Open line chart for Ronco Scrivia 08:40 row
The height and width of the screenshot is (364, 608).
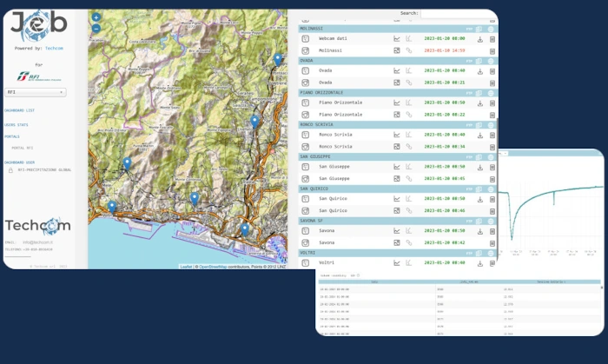click(x=397, y=135)
